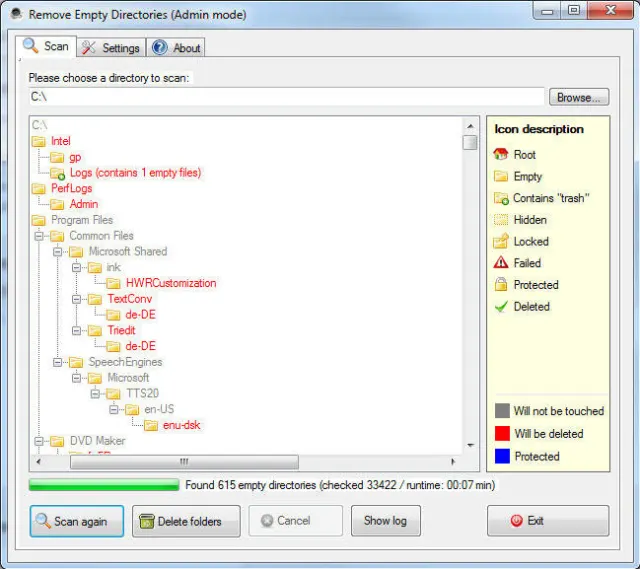640x569 pixels.
Task: Click the tools icon on Settings tab
Action: (89, 48)
